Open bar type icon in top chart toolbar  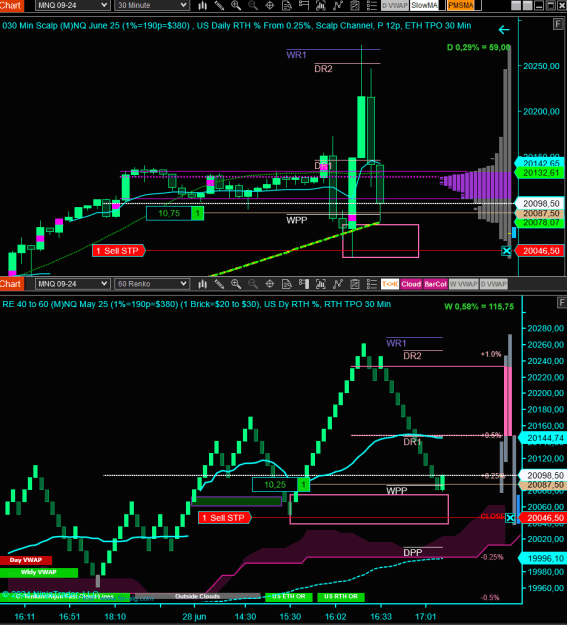click(203, 5)
